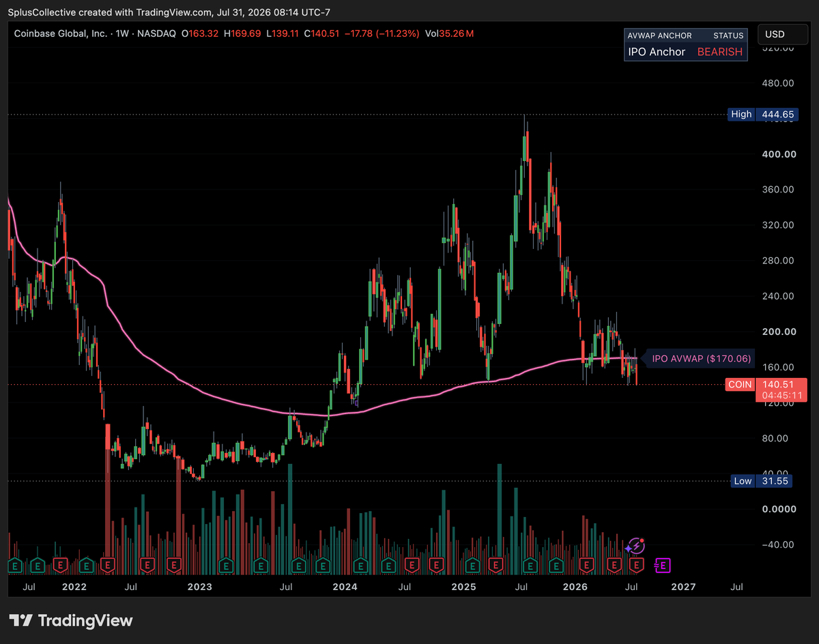Click the 1W interval label in the legend
The height and width of the screenshot is (644, 819).
pos(123,33)
